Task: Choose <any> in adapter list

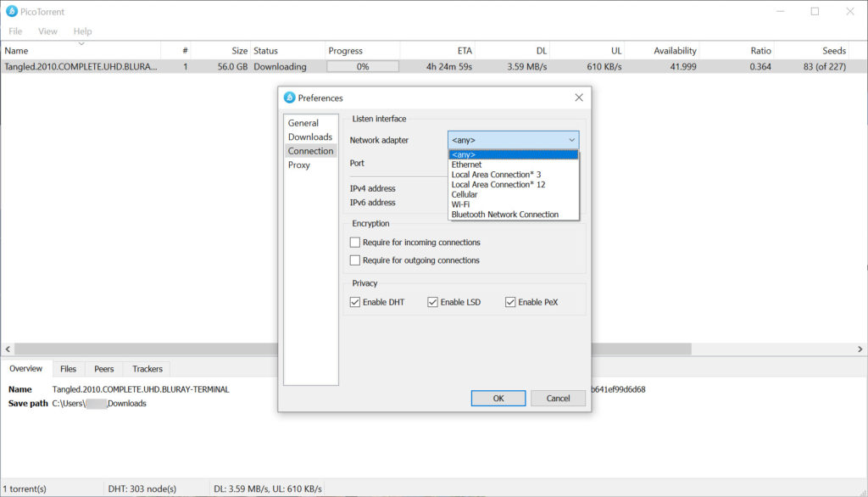Action: tap(513, 154)
